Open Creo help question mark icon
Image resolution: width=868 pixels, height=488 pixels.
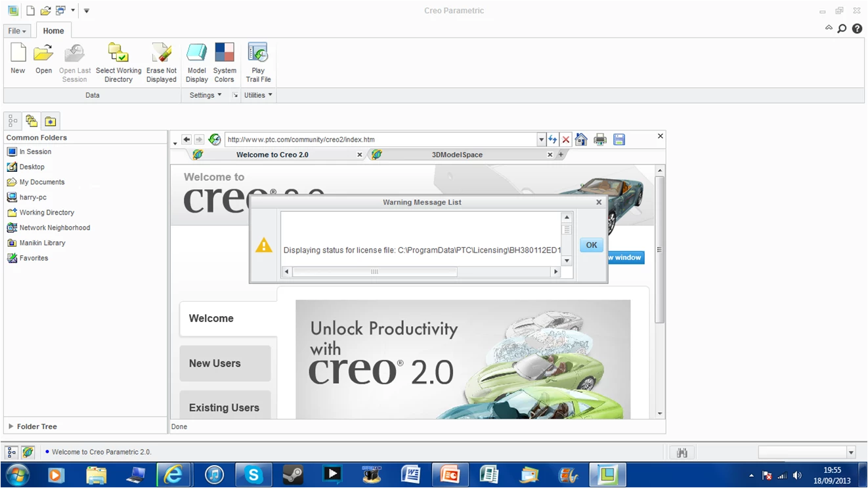tap(857, 29)
